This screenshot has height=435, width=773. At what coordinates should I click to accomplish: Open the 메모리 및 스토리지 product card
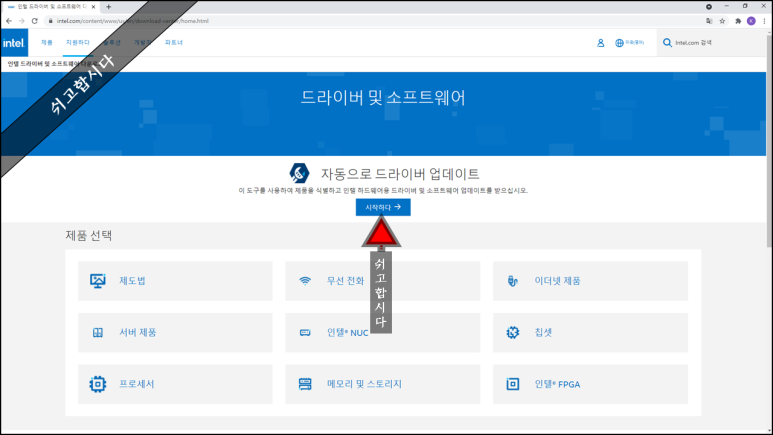pyautogui.click(x=383, y=384)
